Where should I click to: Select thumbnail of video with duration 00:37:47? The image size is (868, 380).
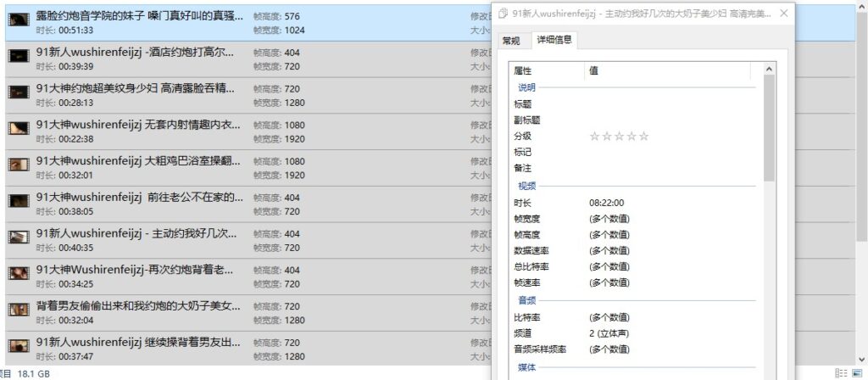click(x=19, y=346)
